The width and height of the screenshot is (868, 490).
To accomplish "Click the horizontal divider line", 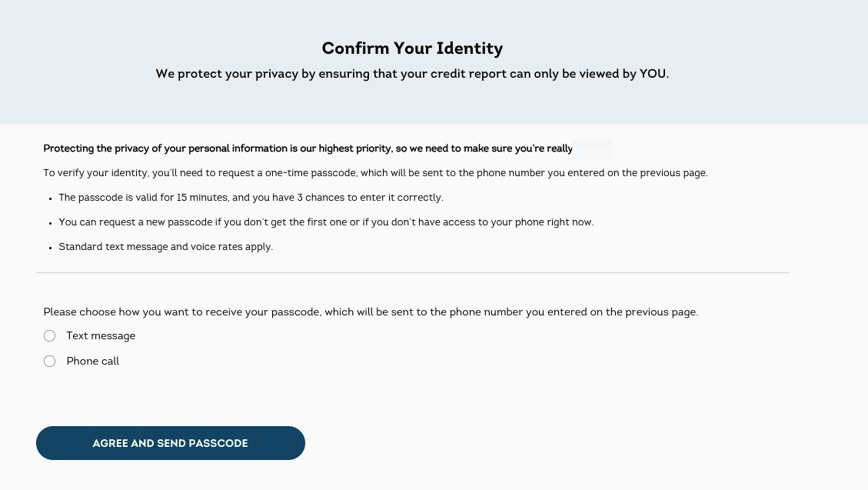I will tap(412, 272).
